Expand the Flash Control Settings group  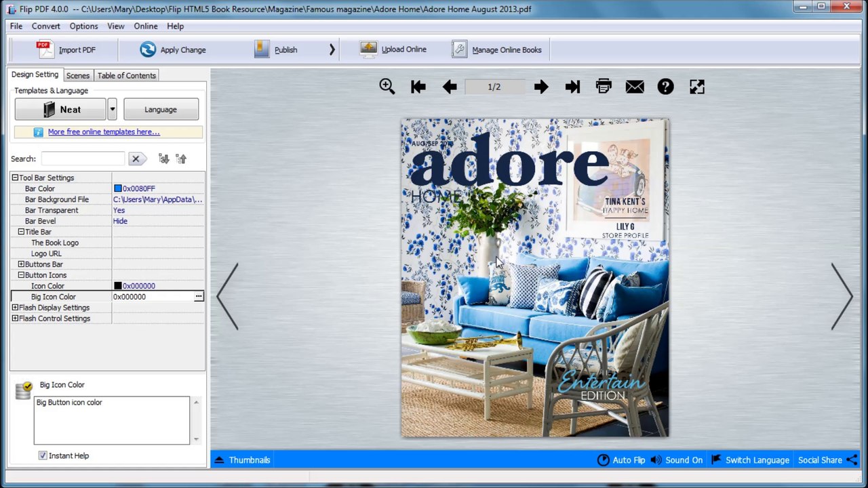click(x=15, y=319)
